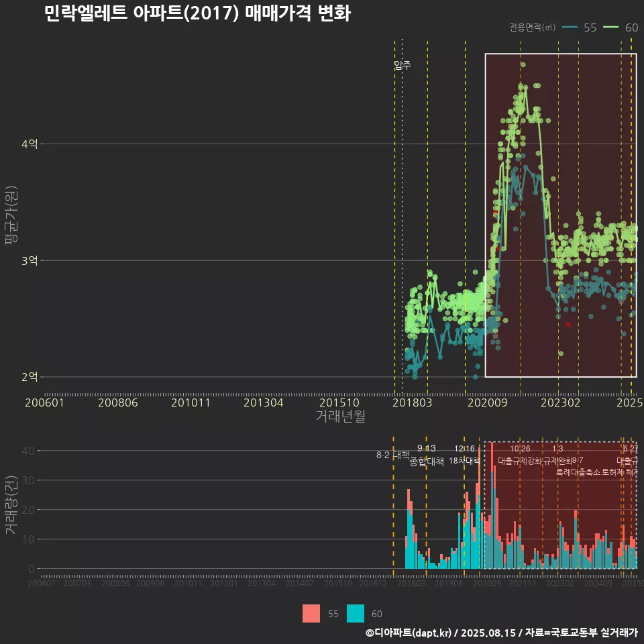
Task: Click the 8·2 대책 policy marker label
Action: point(393,455)
